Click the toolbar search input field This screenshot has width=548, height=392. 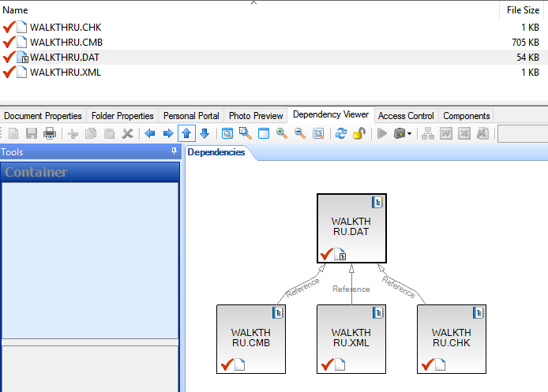[522, 133]
